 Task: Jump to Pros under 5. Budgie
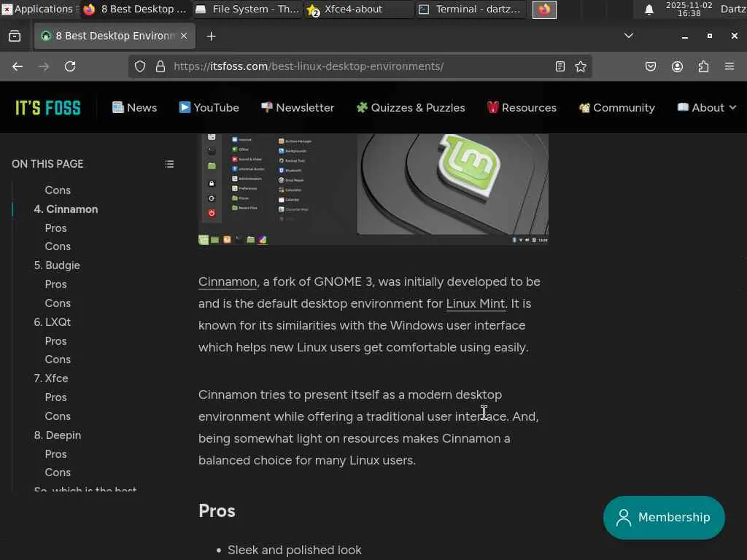point(55,284)
